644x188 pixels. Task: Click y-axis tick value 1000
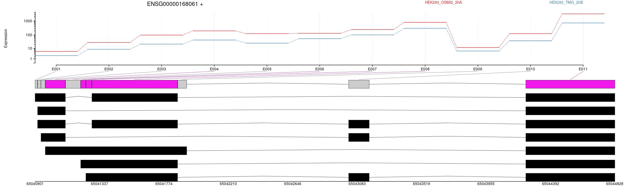(28, 21)
